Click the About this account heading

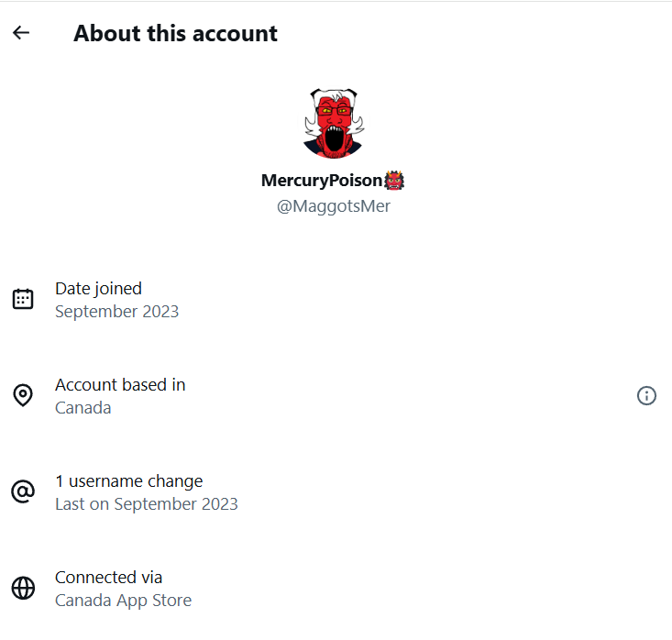pos(175,34)
